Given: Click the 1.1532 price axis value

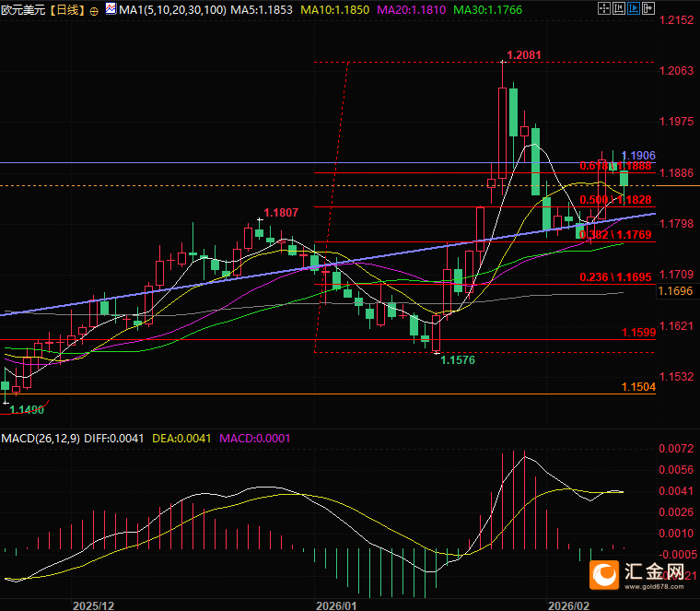Looking at the screenshot, I should coord(676,377).
